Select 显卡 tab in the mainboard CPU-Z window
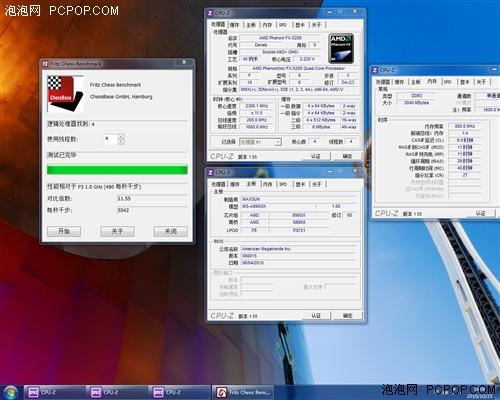500x400 pixels. point(300,184)
